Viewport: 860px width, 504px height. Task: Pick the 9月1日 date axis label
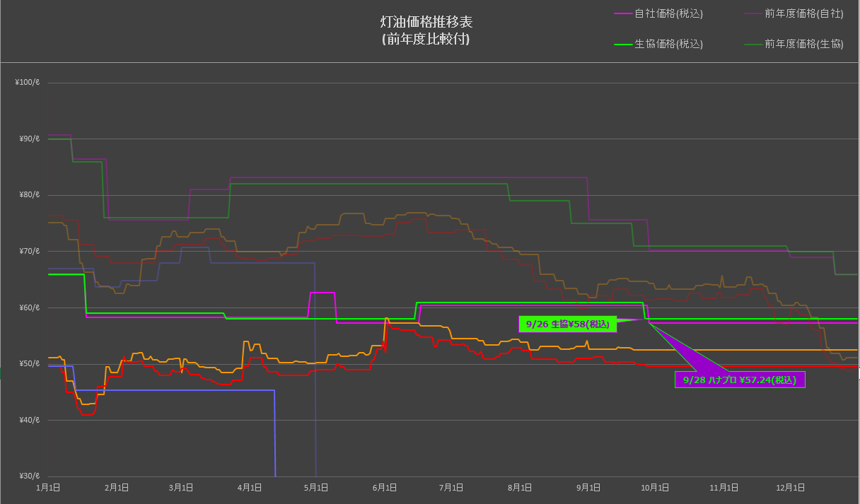(x=588, y=488)
